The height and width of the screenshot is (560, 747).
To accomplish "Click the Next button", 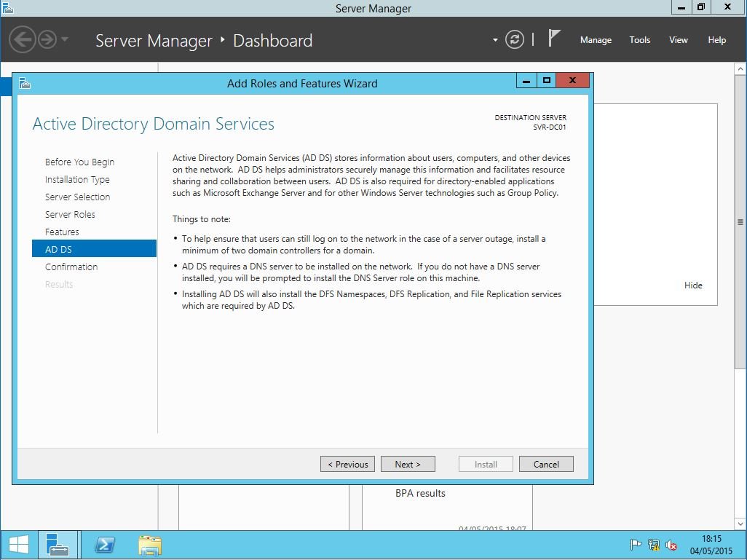I will [408, 464].
